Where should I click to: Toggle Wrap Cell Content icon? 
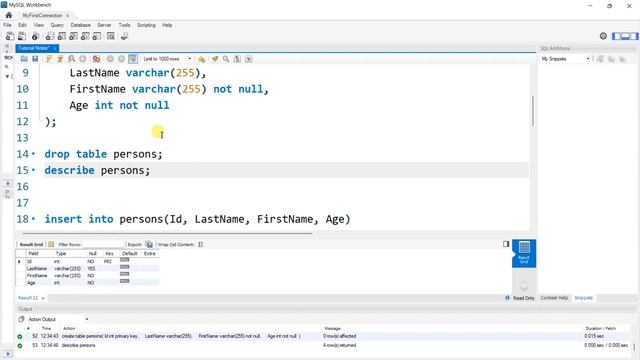click(200, 244)
